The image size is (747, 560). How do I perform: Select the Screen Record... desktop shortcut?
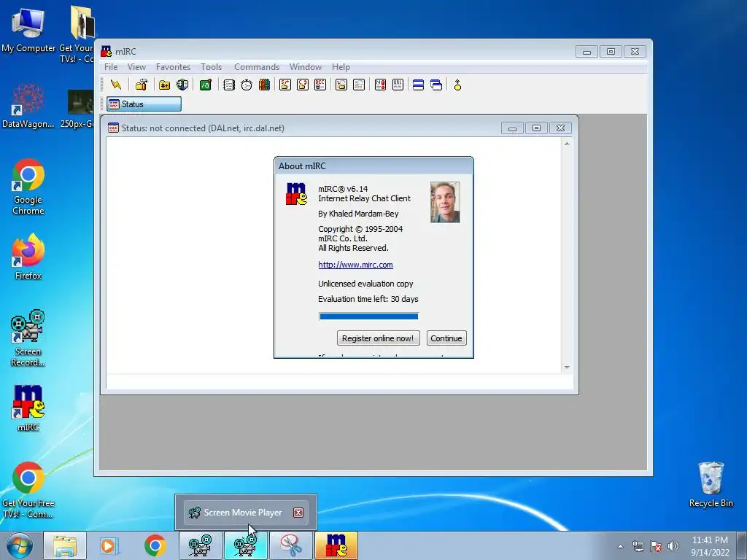[x=28, y=338]
